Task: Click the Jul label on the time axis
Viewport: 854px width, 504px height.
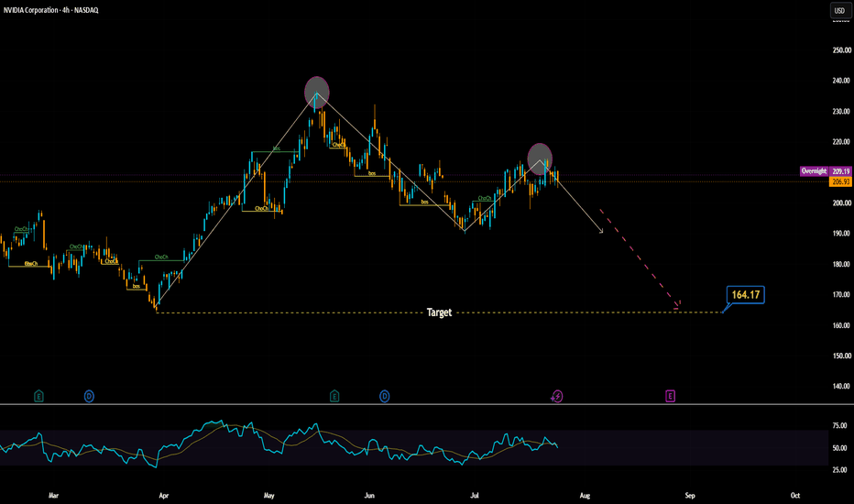Action: pos(475,495)
